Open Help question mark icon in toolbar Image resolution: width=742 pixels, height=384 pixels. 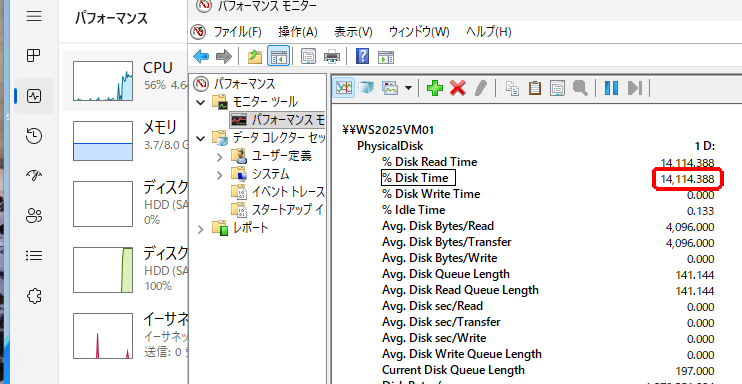362,57
